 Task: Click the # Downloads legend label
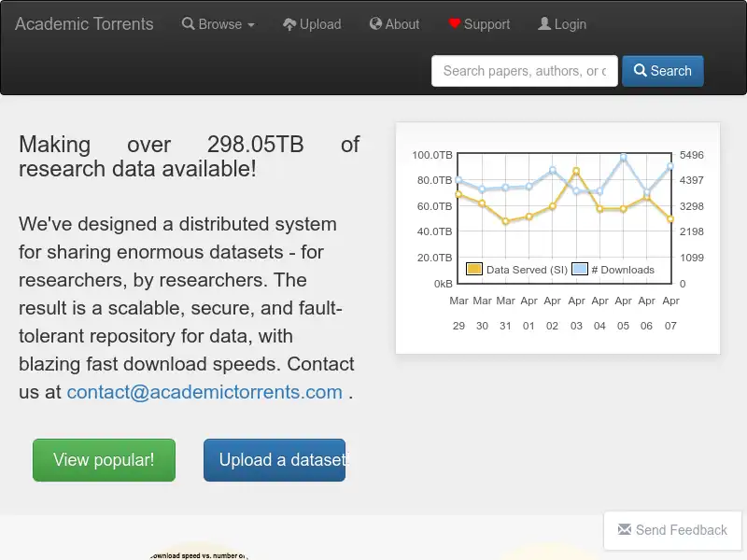click(623, 270)
